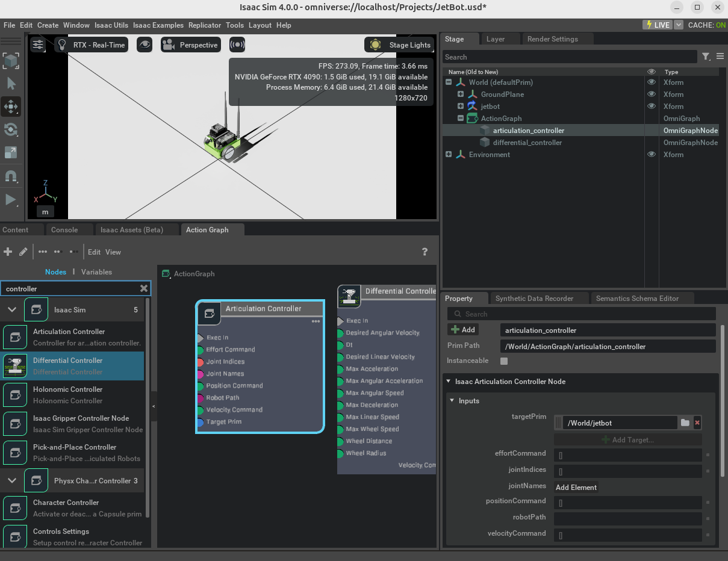Open Stage Lights lighting menu
This screenshot has height=561, width=728.
400,45
